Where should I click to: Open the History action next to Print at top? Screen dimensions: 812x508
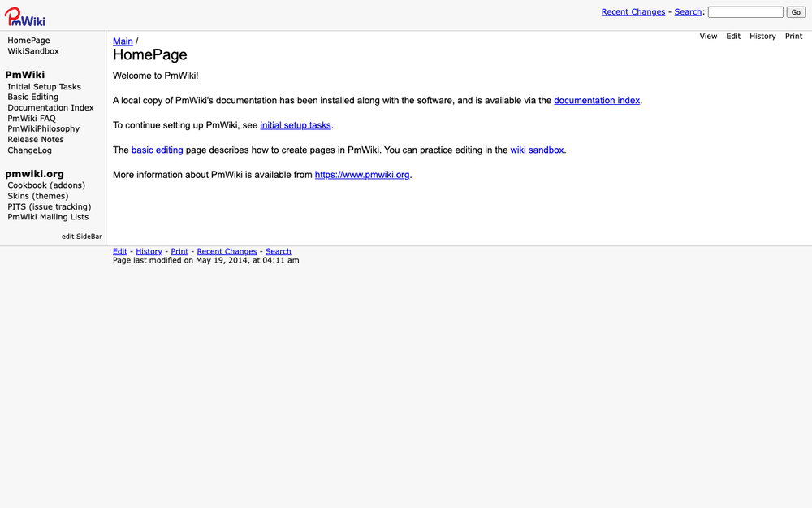click(762, 37)
